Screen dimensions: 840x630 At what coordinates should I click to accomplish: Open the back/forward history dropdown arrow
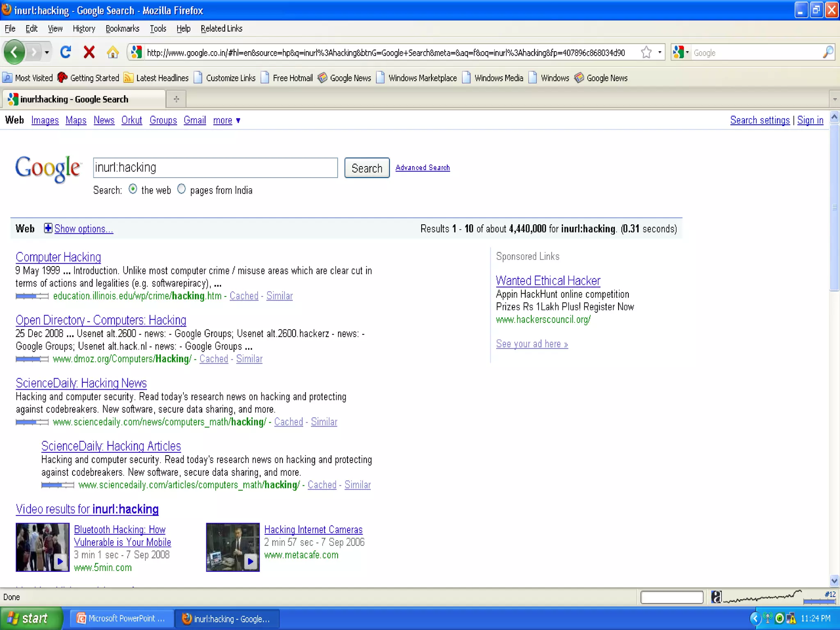[x=47, y=52]
